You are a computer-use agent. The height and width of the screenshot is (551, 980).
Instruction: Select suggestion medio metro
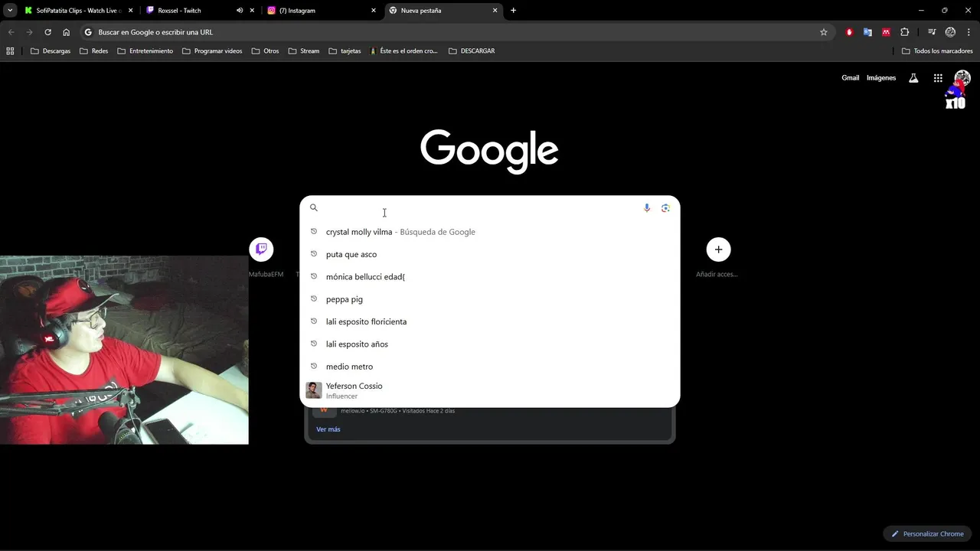click(x=490, y=367)
